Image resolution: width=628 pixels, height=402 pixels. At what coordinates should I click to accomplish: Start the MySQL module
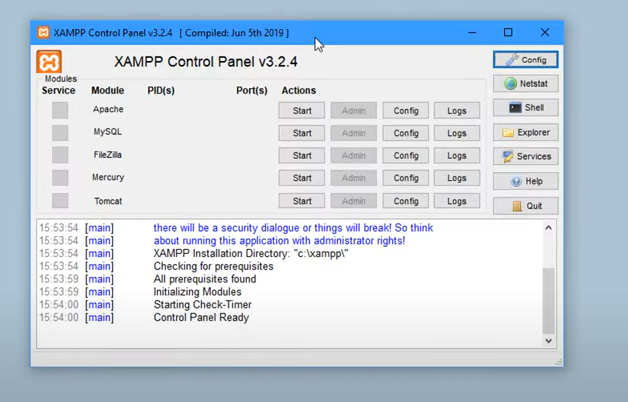(x=302, y=133)
